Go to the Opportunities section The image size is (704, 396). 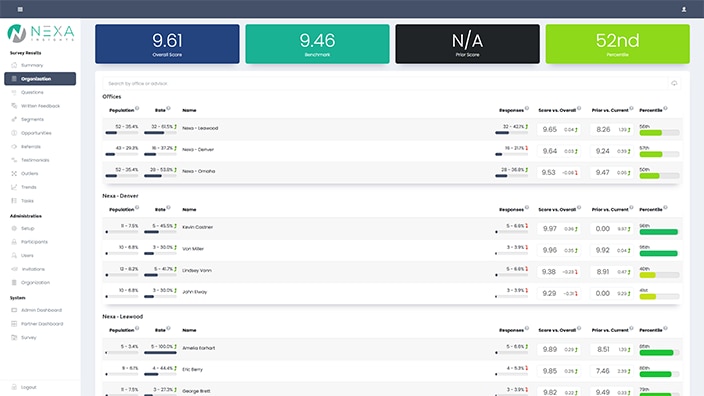click(36, 133)
